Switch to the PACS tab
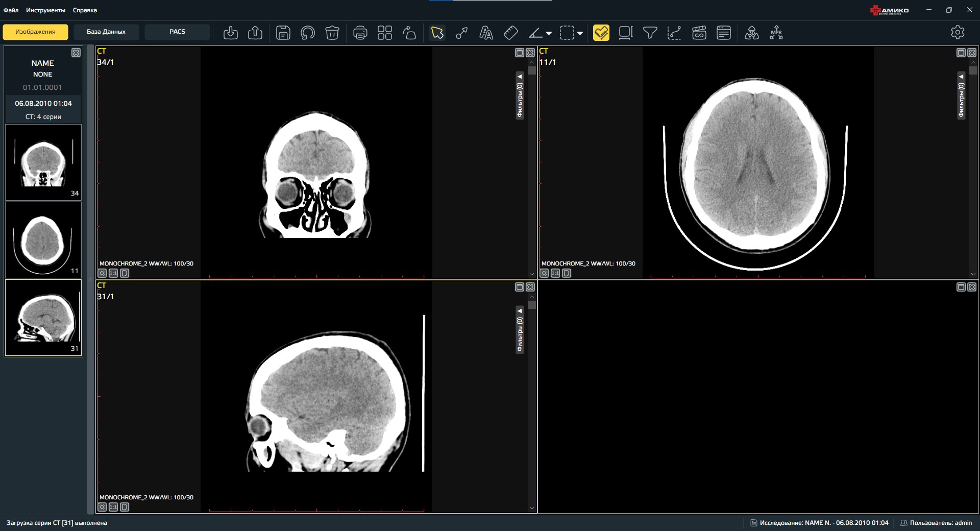Viewport: 980px width, 531px height. click(x=177, y=32)
